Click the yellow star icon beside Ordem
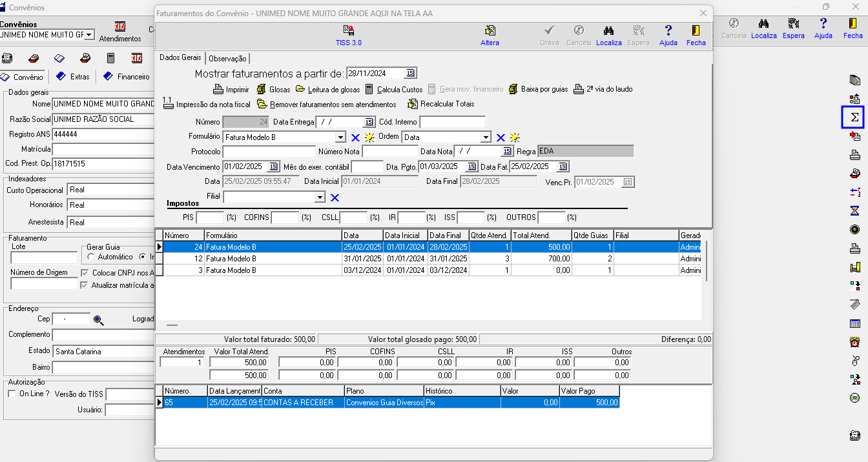868x462 pixels. click(515, 137)
